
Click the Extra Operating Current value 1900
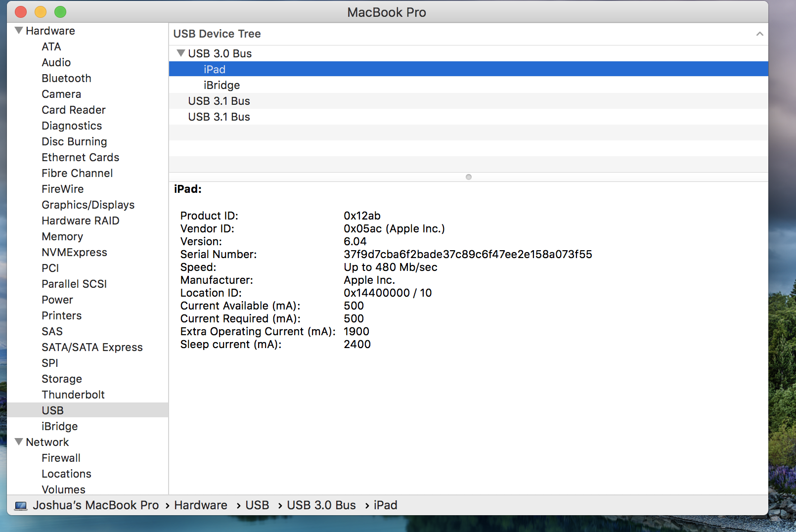(356, 331)
